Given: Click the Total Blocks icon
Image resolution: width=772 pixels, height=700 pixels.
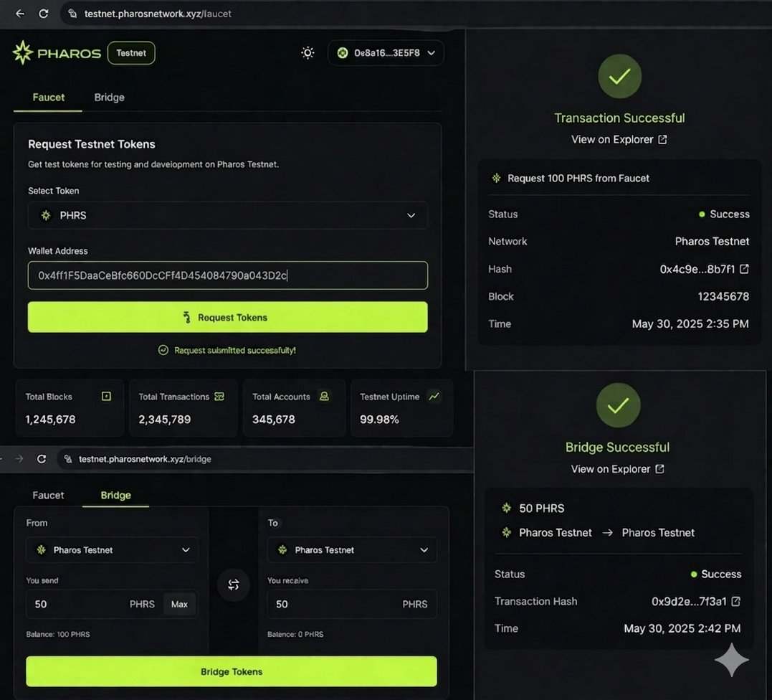Looking at the screenshot, I should pos(106,397).
